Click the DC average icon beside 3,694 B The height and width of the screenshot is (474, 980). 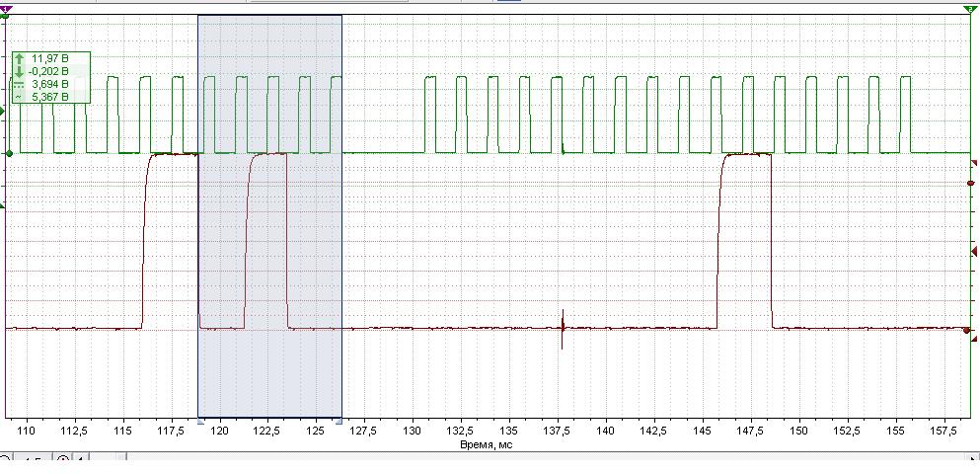point(20,84)
